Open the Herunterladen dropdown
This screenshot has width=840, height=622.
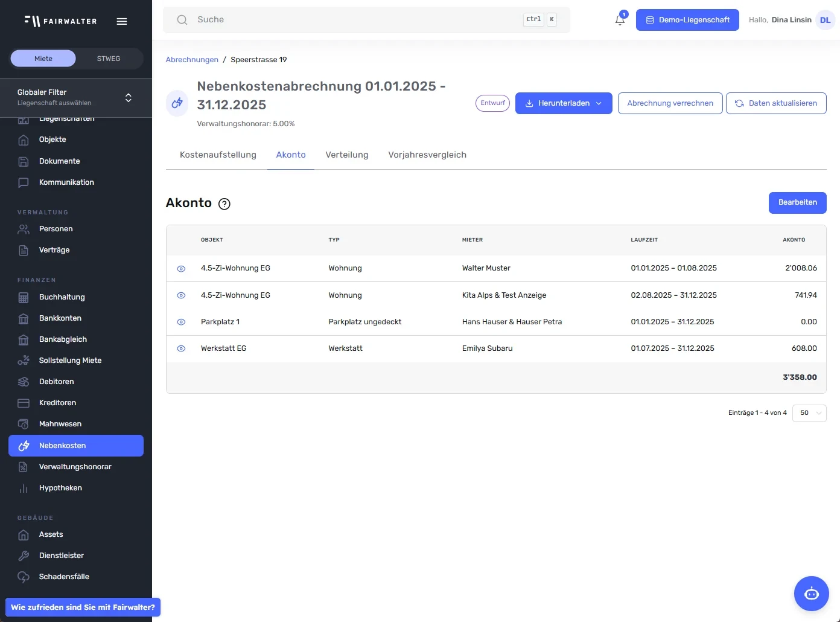pos(564,103)
